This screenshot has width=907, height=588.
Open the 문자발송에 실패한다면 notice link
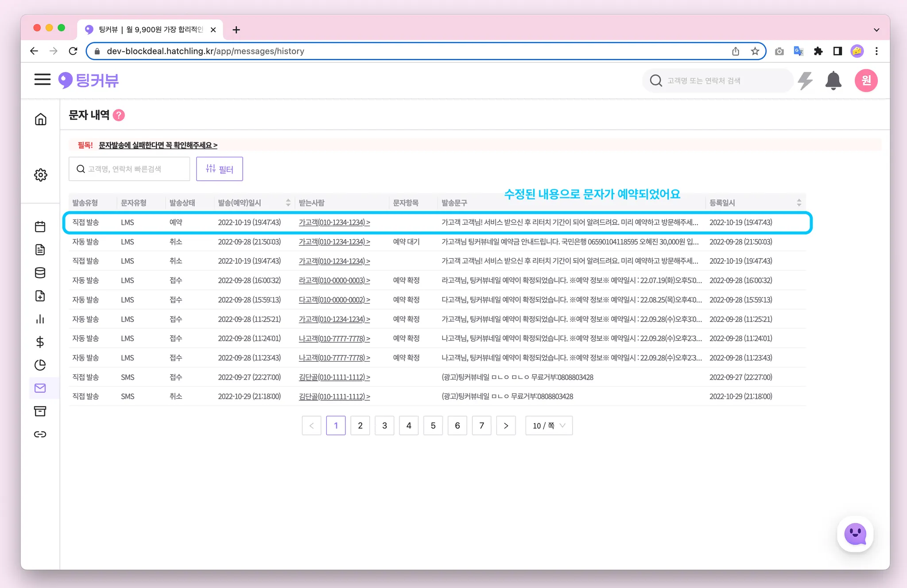pos(158,145)
